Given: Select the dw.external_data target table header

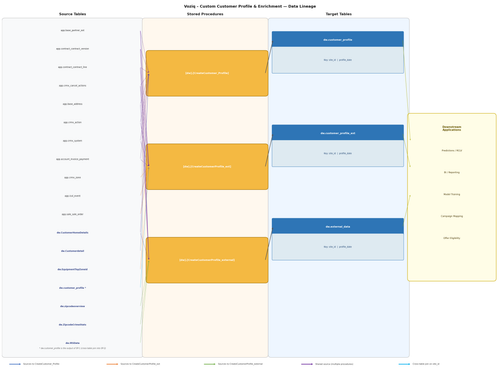Looking at the screenshot, I should coord(338,226).
